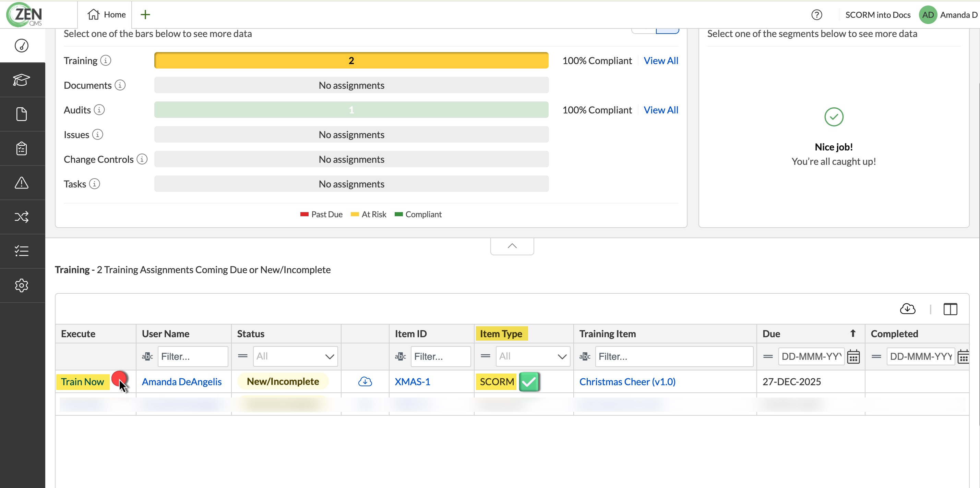Viewport: 980px width, 488px height.
Task: Click the Status filter equals operator
Action: point(243,356)
